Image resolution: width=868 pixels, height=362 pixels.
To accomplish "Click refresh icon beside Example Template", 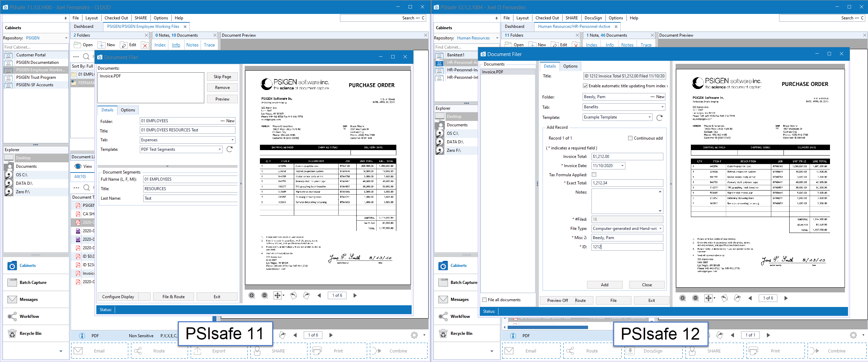I will [x=659, y=117].
